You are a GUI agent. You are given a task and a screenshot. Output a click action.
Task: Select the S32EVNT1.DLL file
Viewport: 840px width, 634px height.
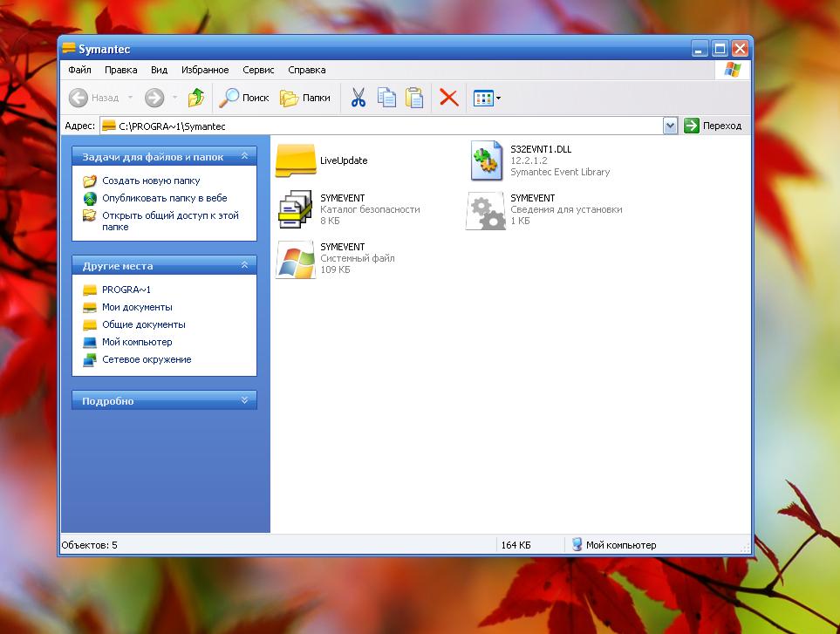[x=486, y=160]
